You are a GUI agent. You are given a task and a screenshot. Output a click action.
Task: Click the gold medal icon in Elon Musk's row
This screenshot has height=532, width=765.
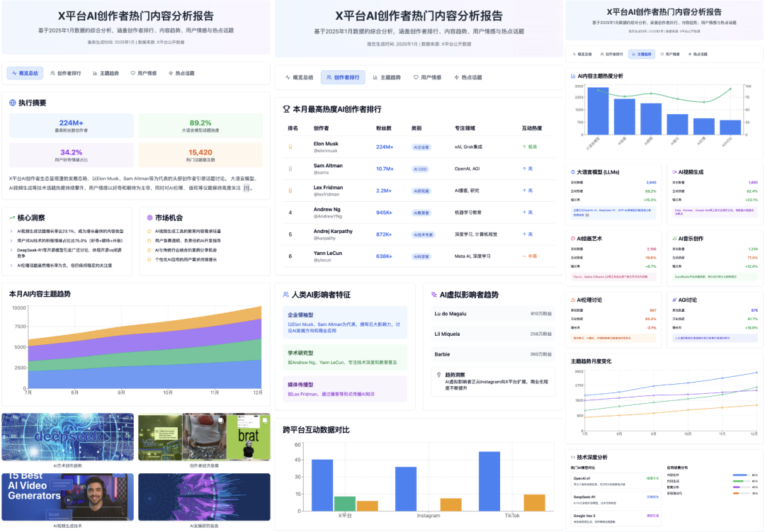[290, 147]
